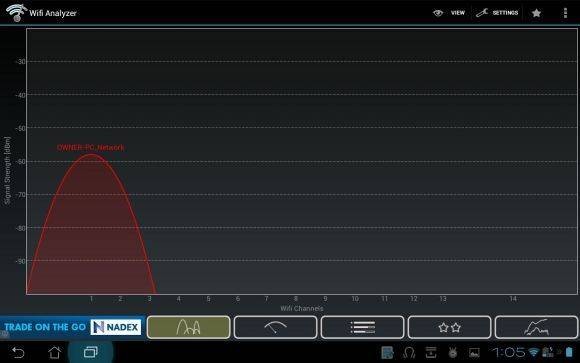Select the channel graph view tab
The image size is (580, 363).
pos(189,327)
